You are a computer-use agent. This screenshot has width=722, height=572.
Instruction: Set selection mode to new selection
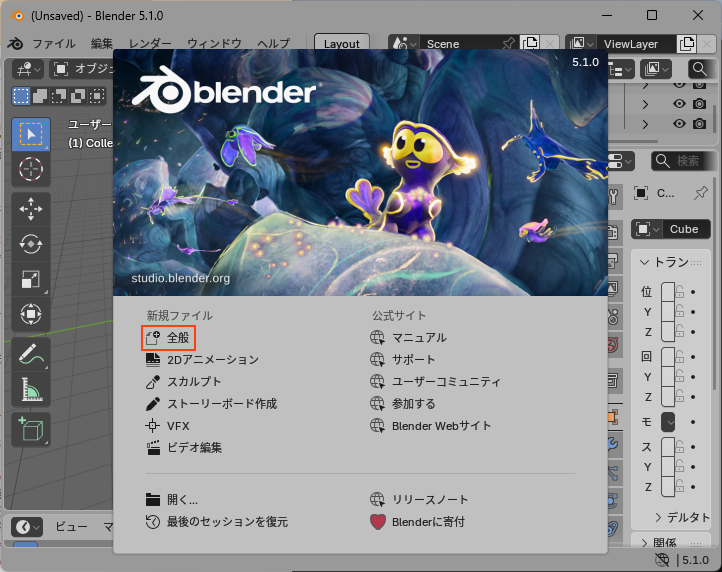tap(21, 96)
